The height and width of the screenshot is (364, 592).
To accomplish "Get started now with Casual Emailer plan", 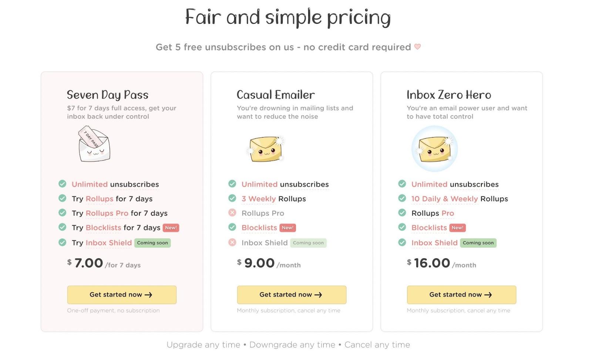I will (292, 295).
